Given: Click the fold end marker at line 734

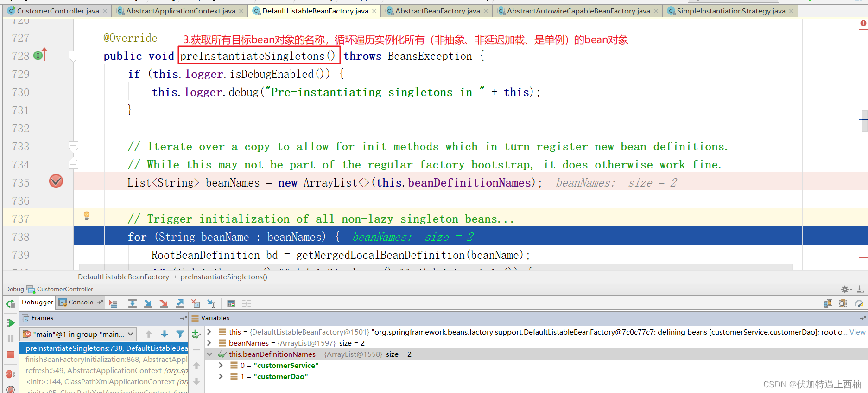Looking at the screenshot, I should [73, 163].
